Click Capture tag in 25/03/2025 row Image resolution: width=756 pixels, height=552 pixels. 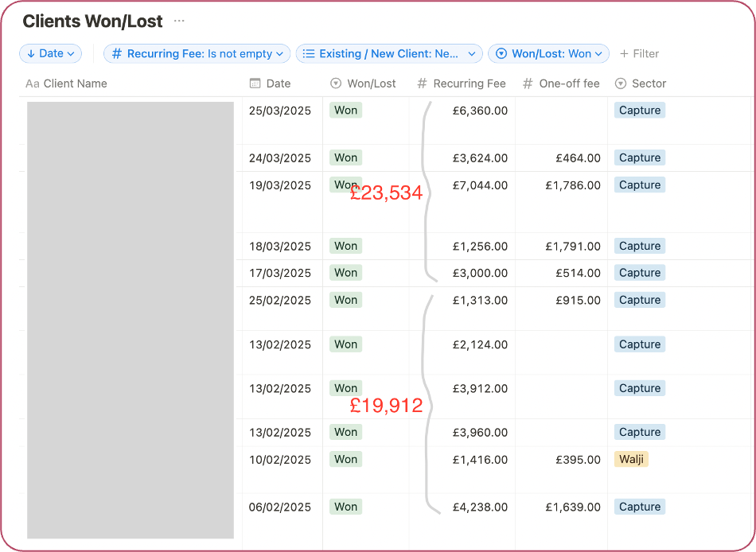coord(640,111)
